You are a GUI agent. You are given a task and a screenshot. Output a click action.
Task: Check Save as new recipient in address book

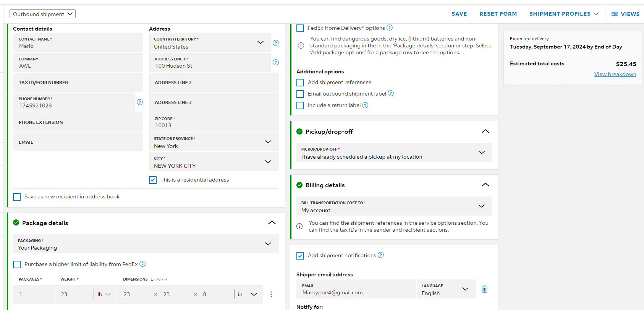click(17, 197)
